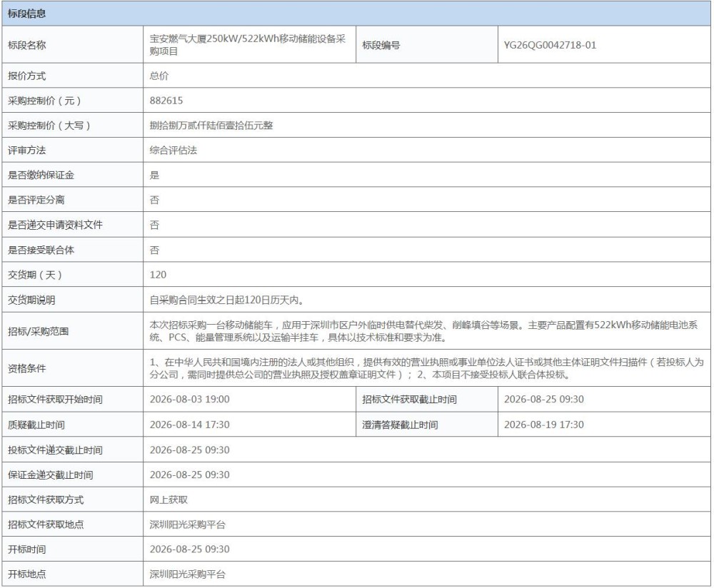Select the 招标文件获取地点 label

[x=46, y=524]
